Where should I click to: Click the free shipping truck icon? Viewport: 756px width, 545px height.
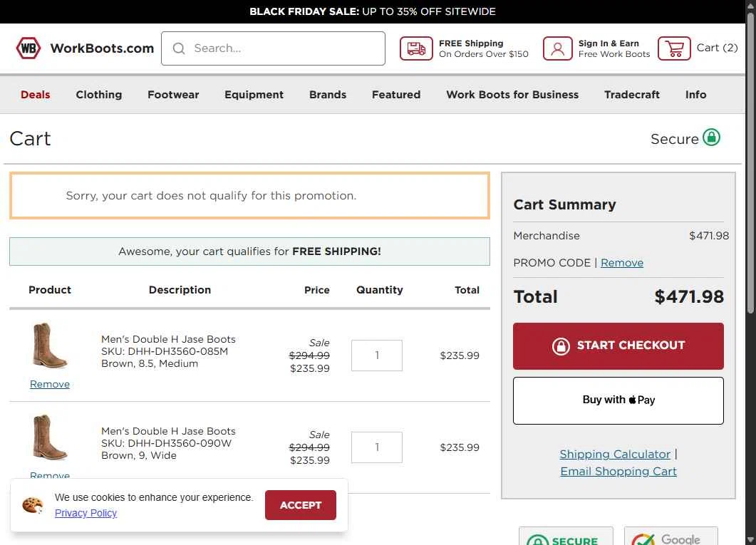[416, 48]
